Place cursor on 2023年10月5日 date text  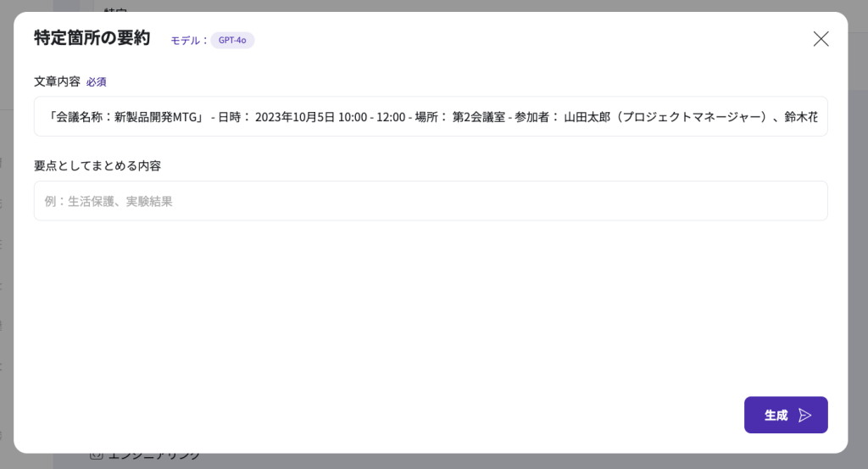pos(292,117)
